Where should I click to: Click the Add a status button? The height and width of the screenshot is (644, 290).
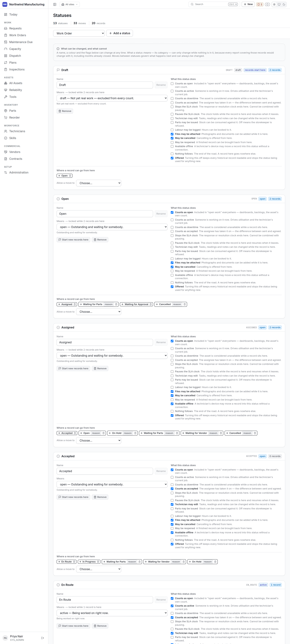120,33
